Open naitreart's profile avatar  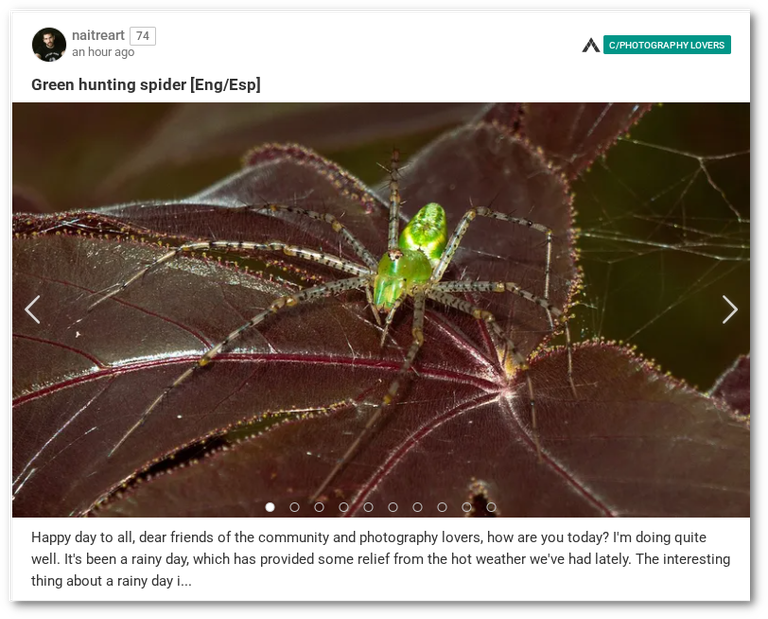(49, 45)
